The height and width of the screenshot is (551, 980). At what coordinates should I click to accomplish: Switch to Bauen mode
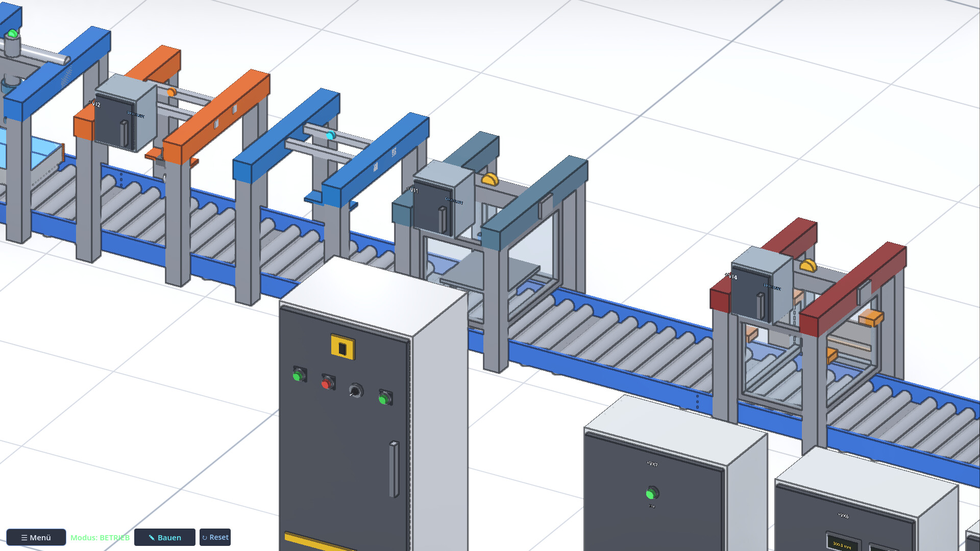click(164, 537)
